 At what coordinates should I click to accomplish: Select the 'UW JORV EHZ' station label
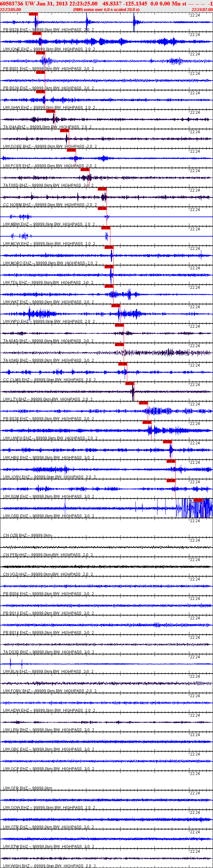17,477
